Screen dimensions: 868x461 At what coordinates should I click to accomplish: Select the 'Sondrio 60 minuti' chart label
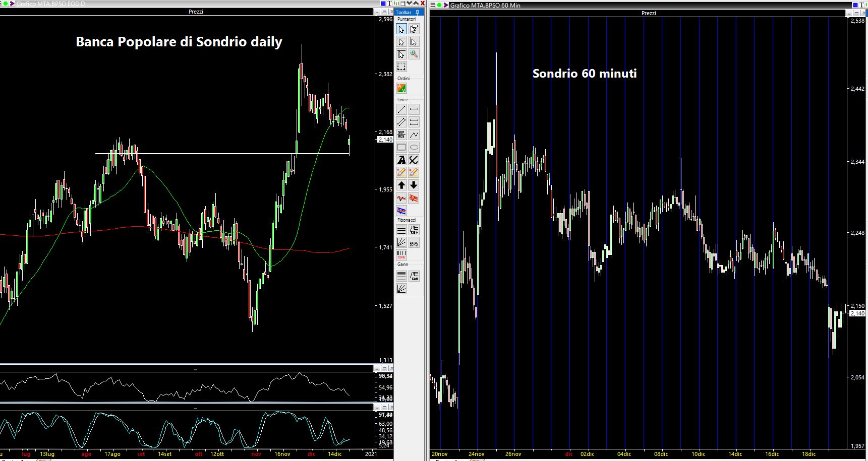coord(585,74)
